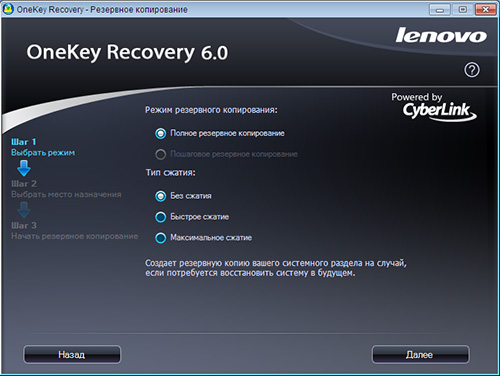Image resolution: width=500 pixels, height=376 pixels.
Task: Click the Выбрать режим step label
Action: [43, 153]
